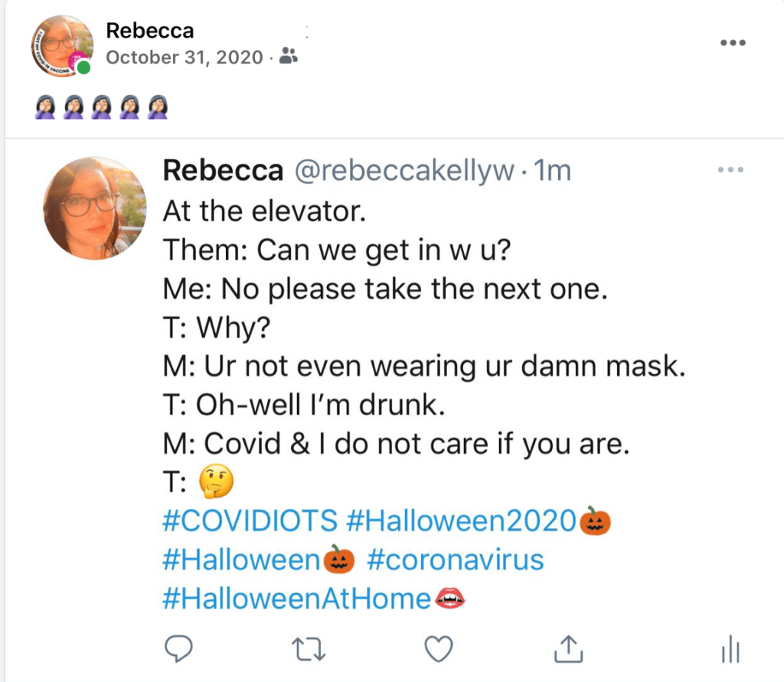
Task: Click the reply speech bubble icon
Action: [178, 649]
